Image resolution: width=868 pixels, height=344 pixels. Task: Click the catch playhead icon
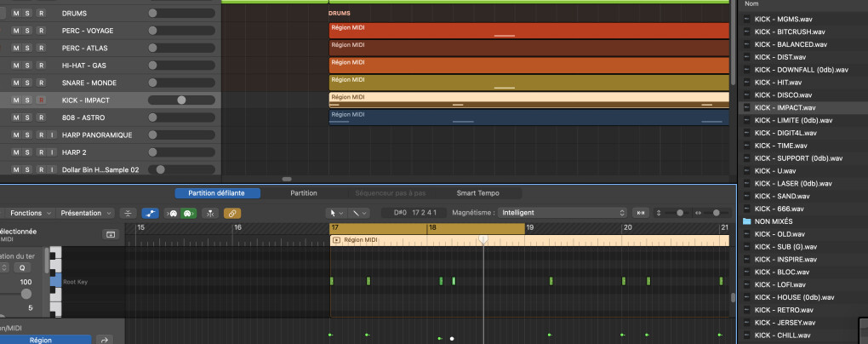click(209, 213)
